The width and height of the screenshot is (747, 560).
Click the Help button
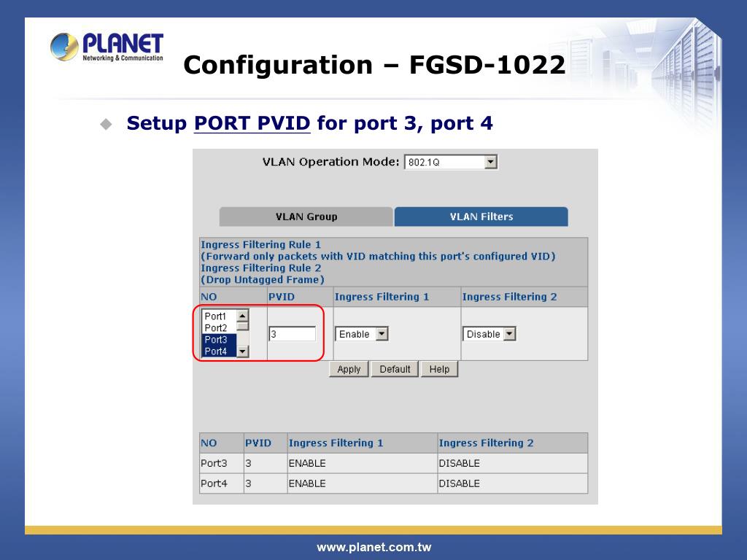pyautogui.click(x=439, y=369)
